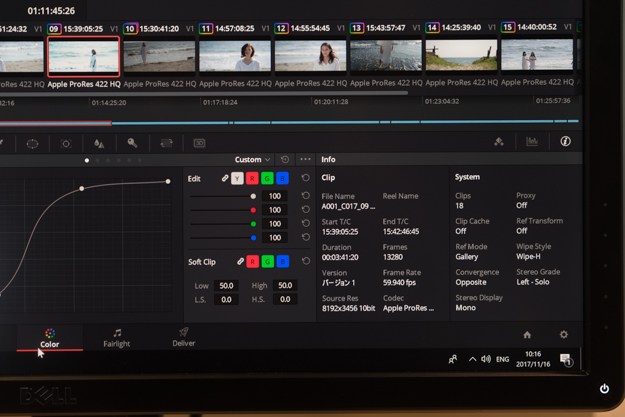Open the Window (power window) palette
Viewport: 625px width, 417px height.
(32, 143)
